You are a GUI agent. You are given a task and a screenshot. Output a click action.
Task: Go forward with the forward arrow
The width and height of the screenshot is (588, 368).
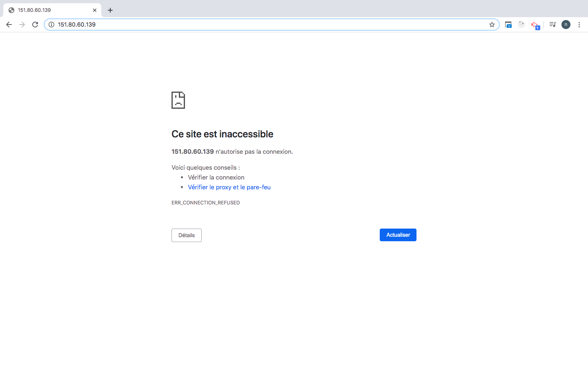(x=22, y=25)
